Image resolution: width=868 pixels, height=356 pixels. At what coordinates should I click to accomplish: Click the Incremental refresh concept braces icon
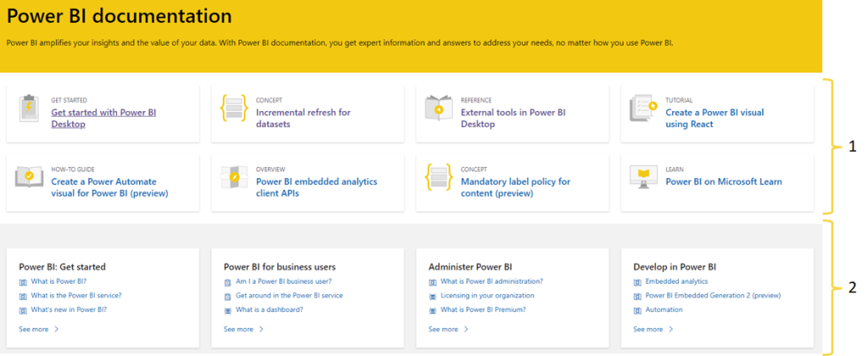(234, 109)
